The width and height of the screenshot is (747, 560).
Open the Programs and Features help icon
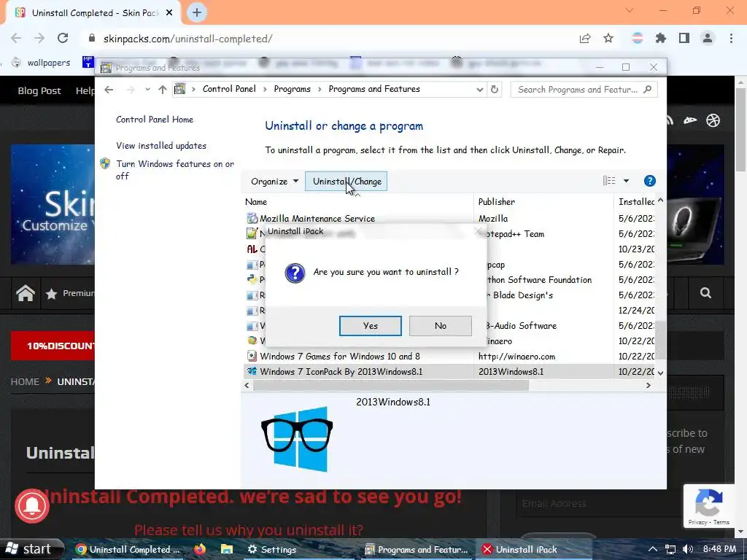pyautogui.click(x=649, y=181)
